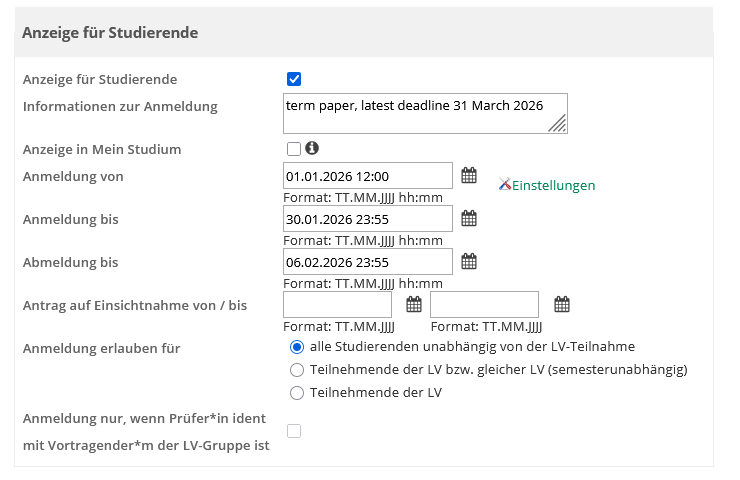740x480 pixels.
Task: Click into the Anmeldung bis date field
Action: pos(368,219)
